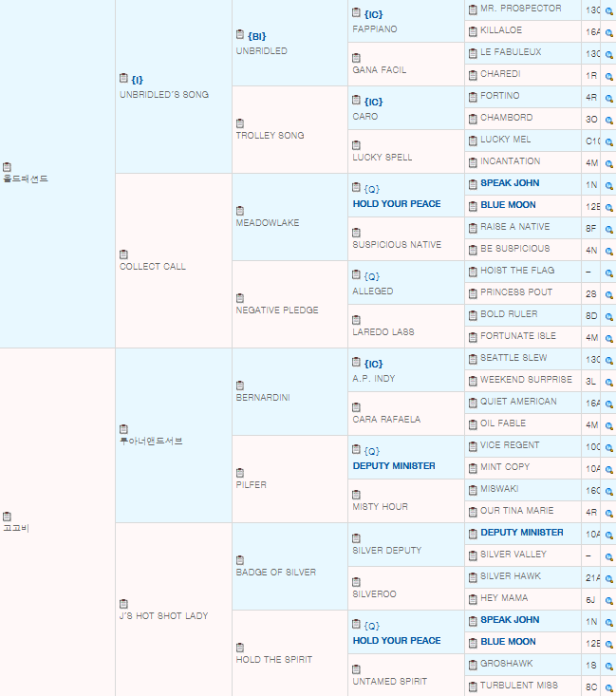Image resolution: width=616 pixels, height=696 pixels.
Task: Click the {BI} code above UNBRIDLED
Action: click(x=257, y=36)
